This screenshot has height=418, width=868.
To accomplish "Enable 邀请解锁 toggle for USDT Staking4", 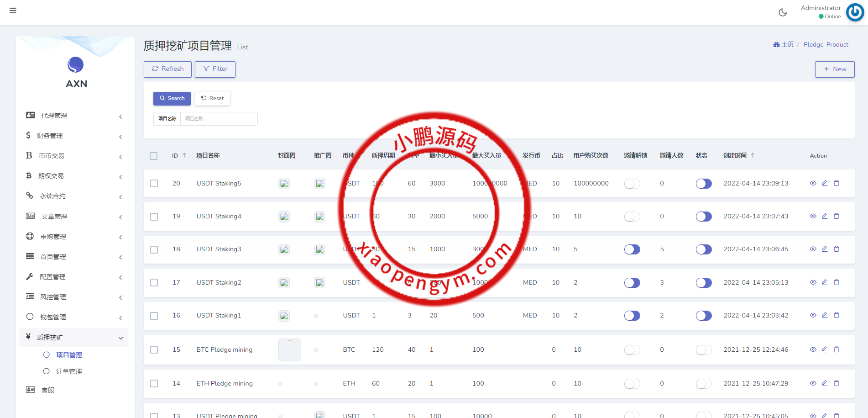I will point(632,216).
